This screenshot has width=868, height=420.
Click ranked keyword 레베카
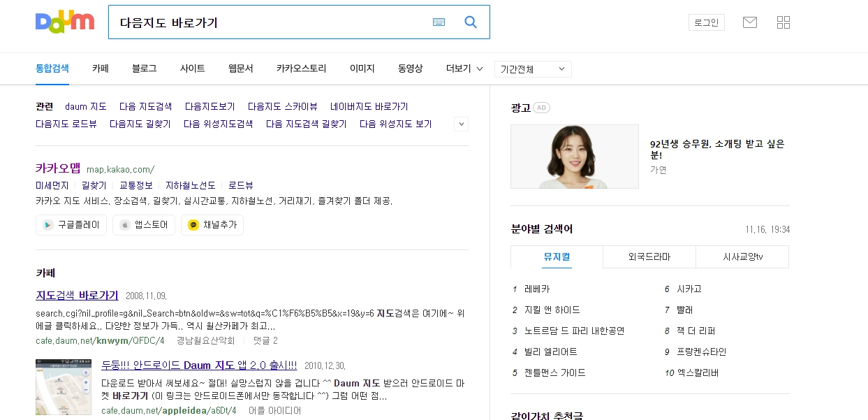537,289
